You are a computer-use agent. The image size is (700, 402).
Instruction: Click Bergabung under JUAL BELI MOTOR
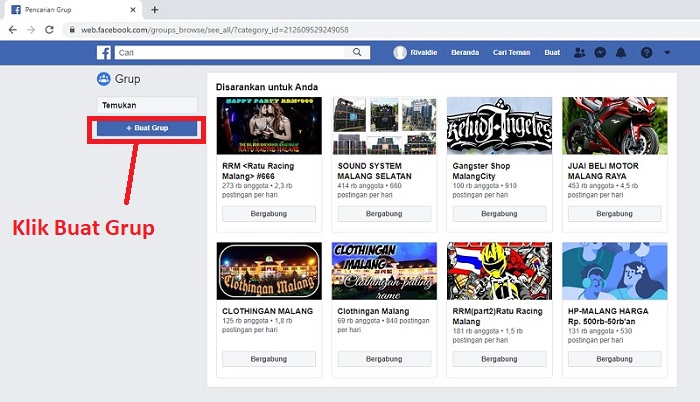[614, 214]
